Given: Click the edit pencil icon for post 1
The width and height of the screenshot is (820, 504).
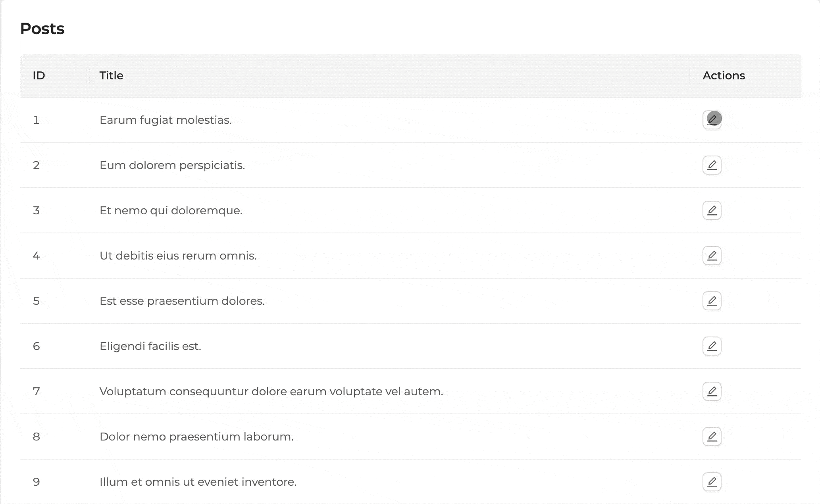Looking at the screenshot, I should pyautogui.click(x=712, y=120).
